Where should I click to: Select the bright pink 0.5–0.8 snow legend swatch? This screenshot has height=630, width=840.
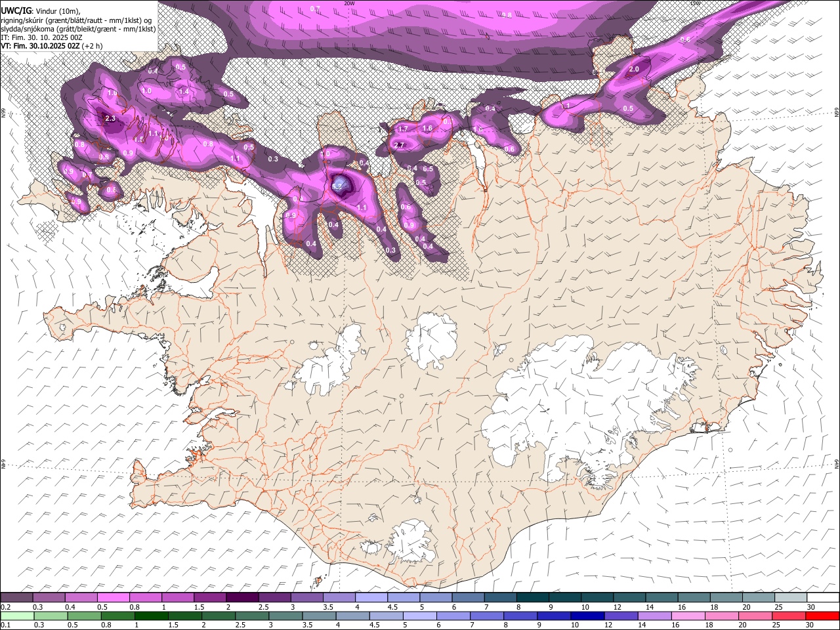tap(114, 597)
